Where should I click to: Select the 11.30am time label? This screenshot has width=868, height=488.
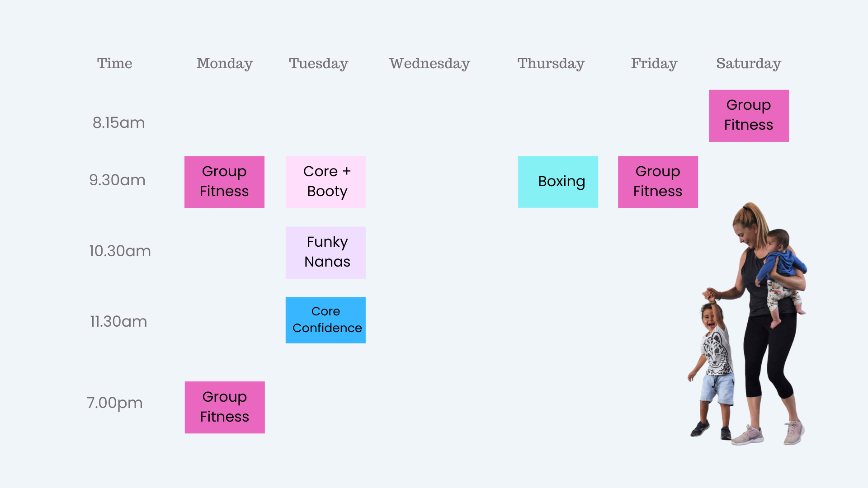coord(118,321)
